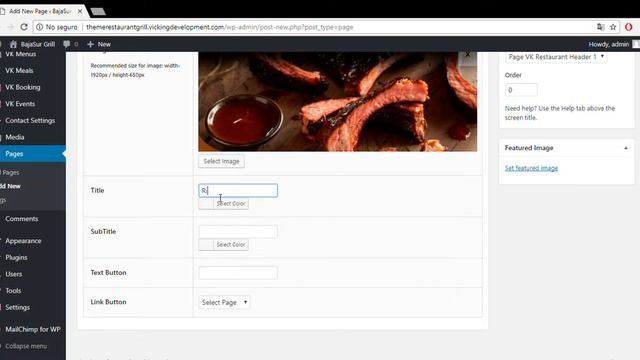Image resolution: width=640 pixels, height=360 pixels.
Task: Open a new browser tab
Action: pos(98,12)
